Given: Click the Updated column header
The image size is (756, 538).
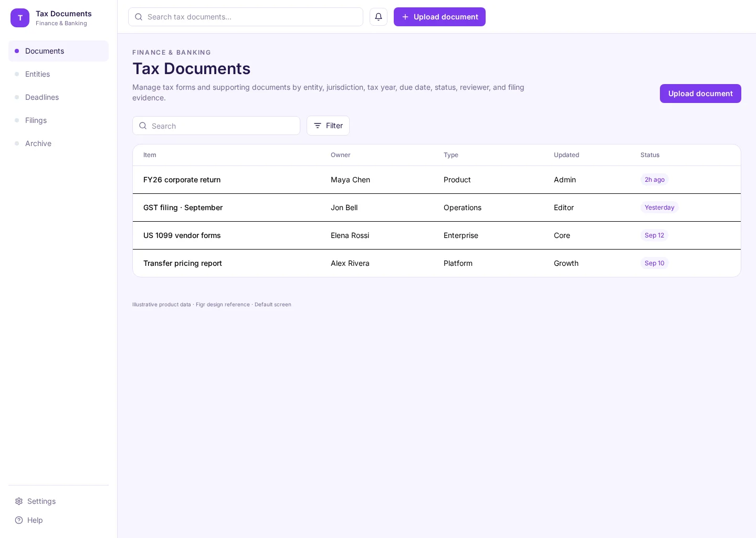Looking at the screenshot, I should (566, 155).
